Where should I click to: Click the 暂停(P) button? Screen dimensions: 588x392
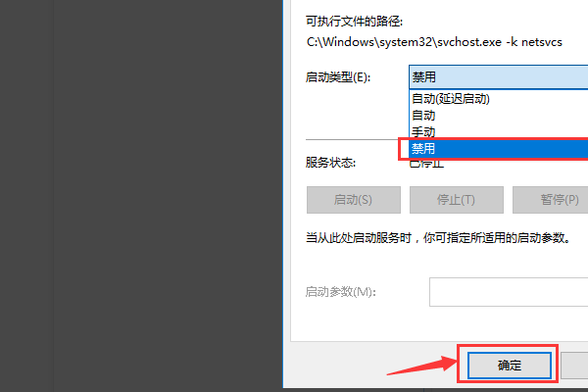pyautogui.click(x=550, y=200)
